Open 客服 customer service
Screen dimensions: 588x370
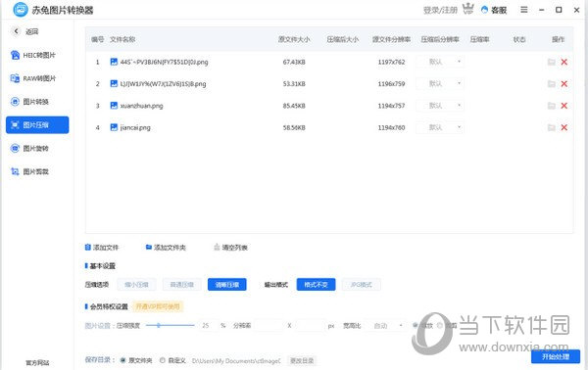(494, 10)
